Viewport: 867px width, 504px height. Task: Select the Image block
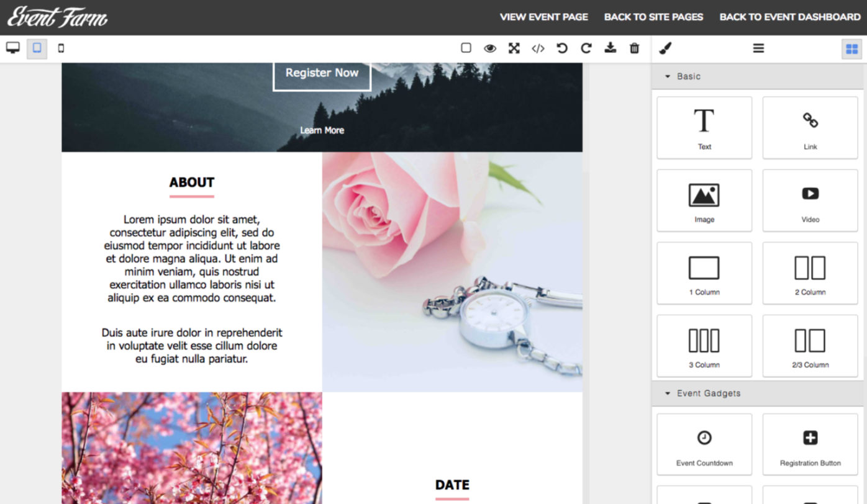point(704,200)
